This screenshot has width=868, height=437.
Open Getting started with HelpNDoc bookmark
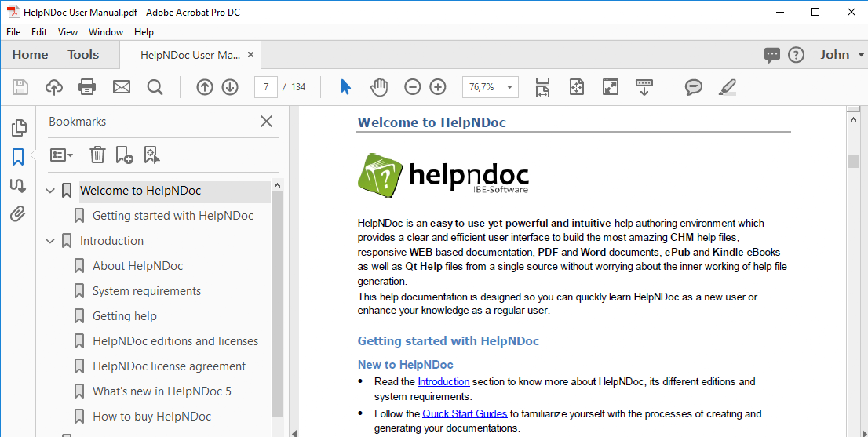coord(173,216)
